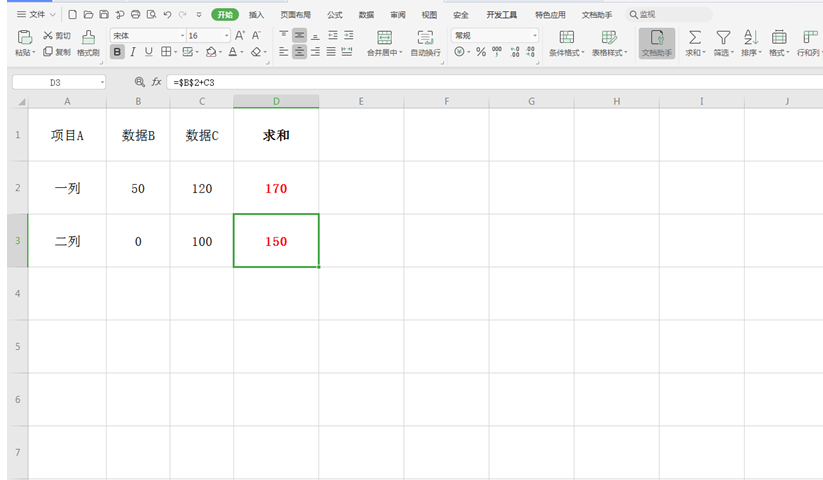The width and height of the screenshot is (823, 480).
Task: Increase indent in the alignment group
Action: point(349,35)
